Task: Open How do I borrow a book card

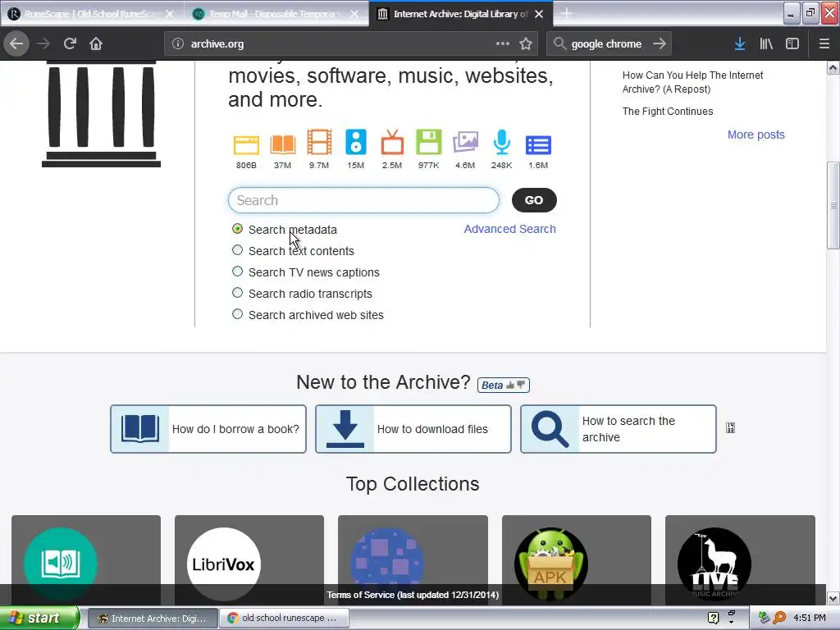Action: pos(208,429)
